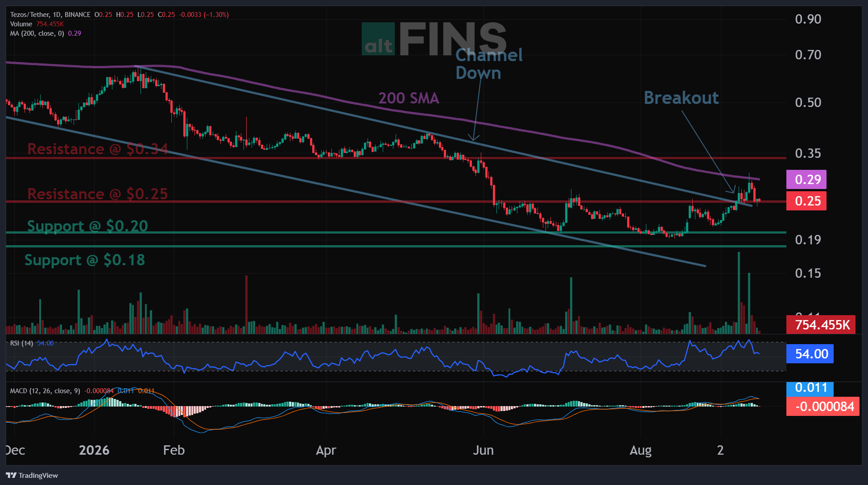Click the 0.19 price axis tick
Viewport: 868px width, 485px height.
[808, 240]
